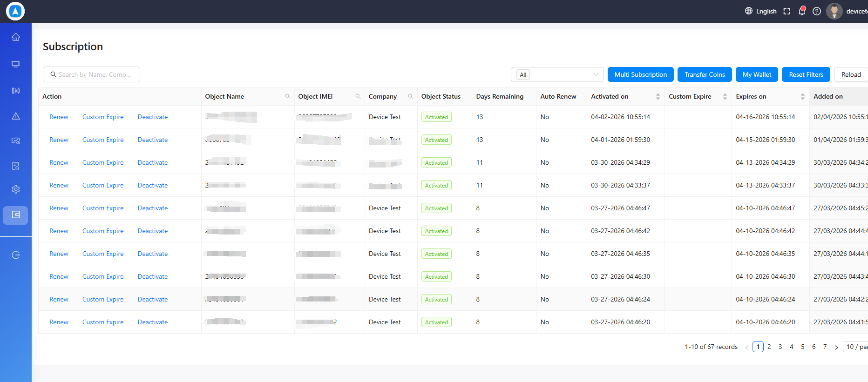Image resolution: width=868 pixels, height=382 pixels.
Task: Go to previous page arrow
Action: click(747, 347)
